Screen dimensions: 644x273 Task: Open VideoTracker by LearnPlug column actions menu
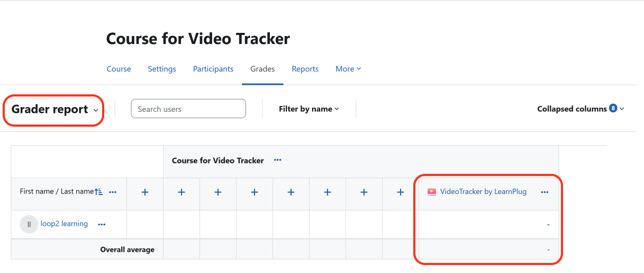point(545,192)
